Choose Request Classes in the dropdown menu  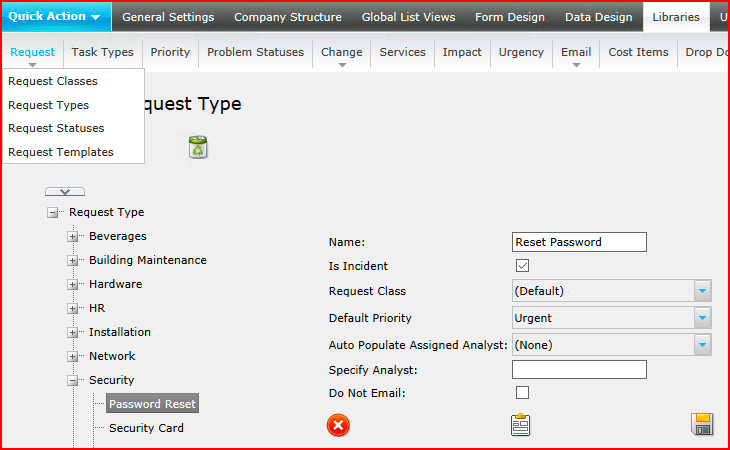click(x=53, y=81)
